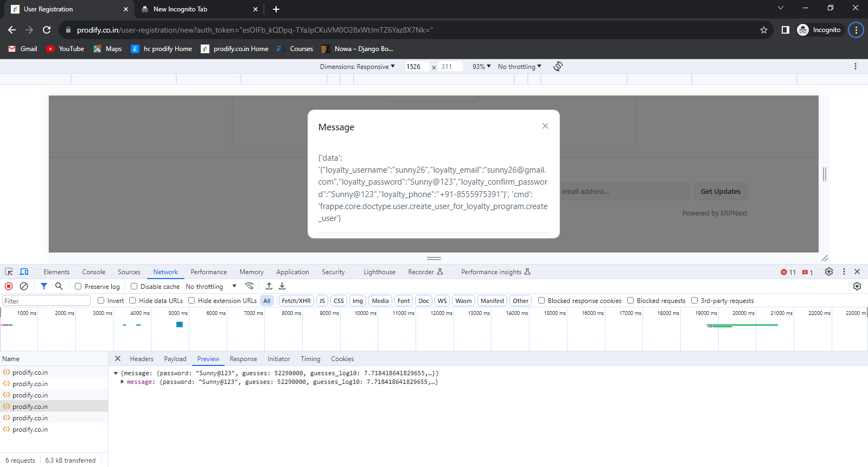
Task: Rotate the device viewport
Action: coord(558,66)
